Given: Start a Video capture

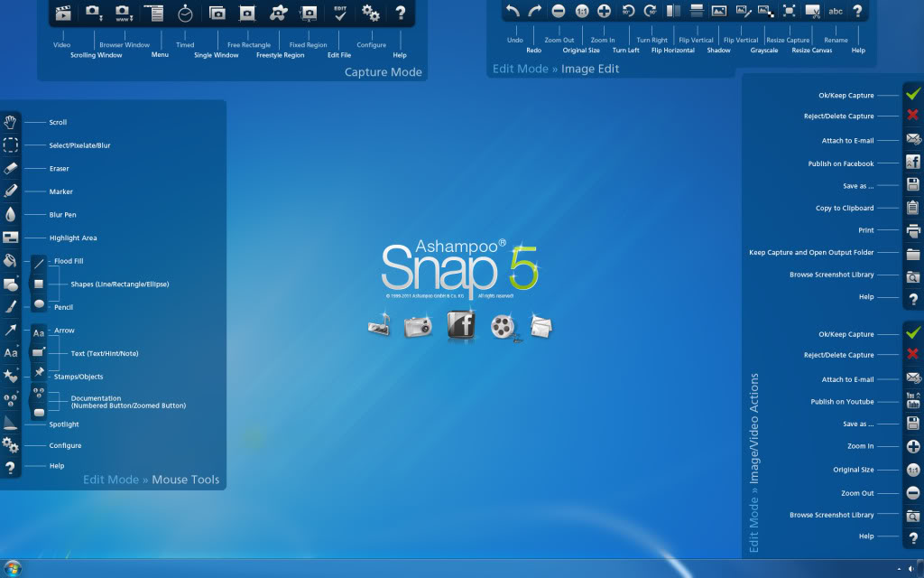Looking at the screenshot, I should pyautogui.click(x=62, y=13).
